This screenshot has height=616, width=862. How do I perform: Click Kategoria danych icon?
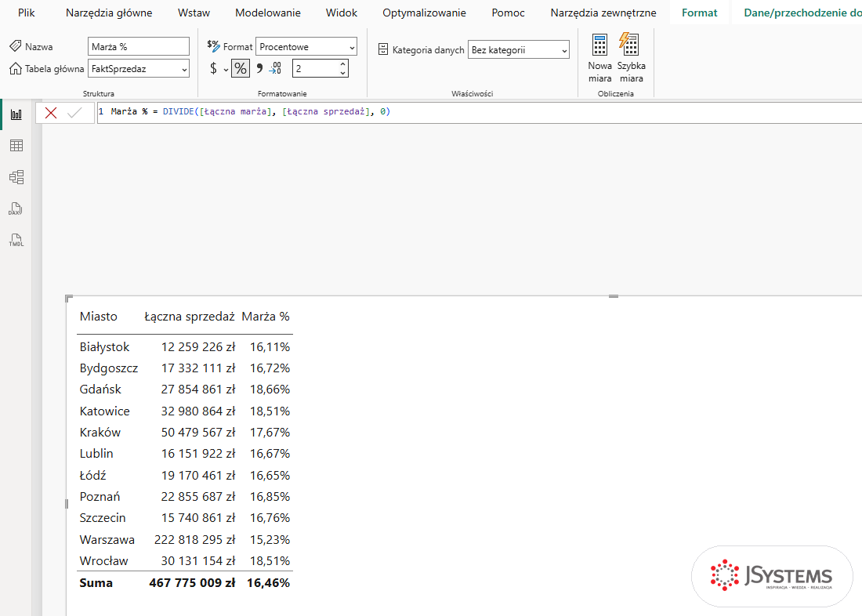383,49
